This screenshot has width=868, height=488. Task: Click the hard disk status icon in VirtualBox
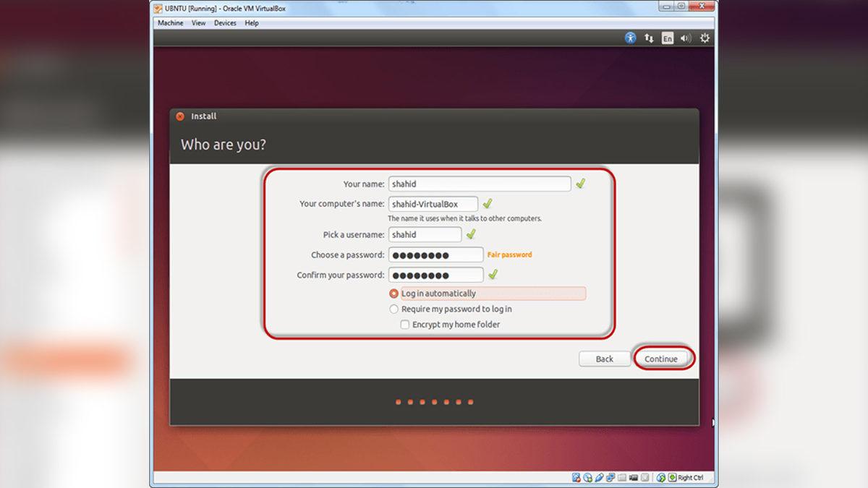point(576,477)
